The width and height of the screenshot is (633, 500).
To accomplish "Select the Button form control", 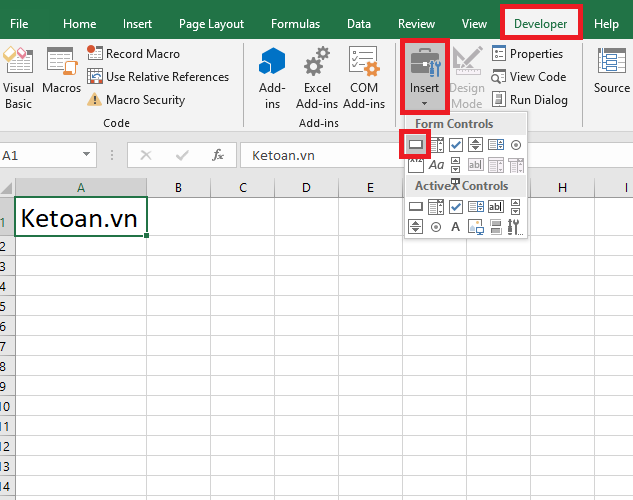I will point(415,145).
